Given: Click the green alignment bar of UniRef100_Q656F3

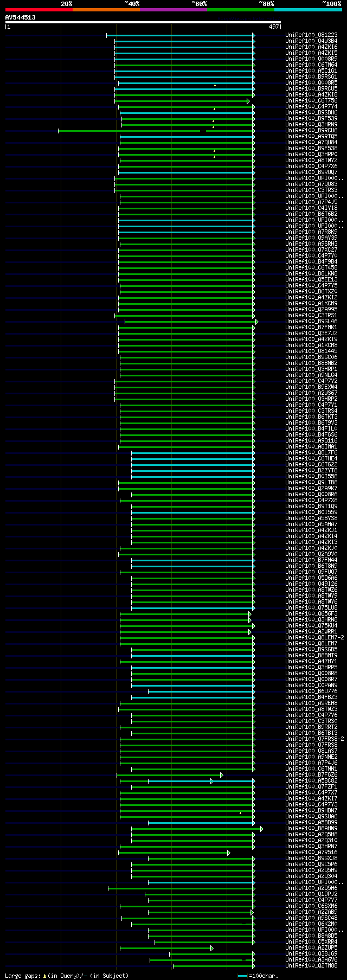Looking at the screenshot, I should 185,614.
